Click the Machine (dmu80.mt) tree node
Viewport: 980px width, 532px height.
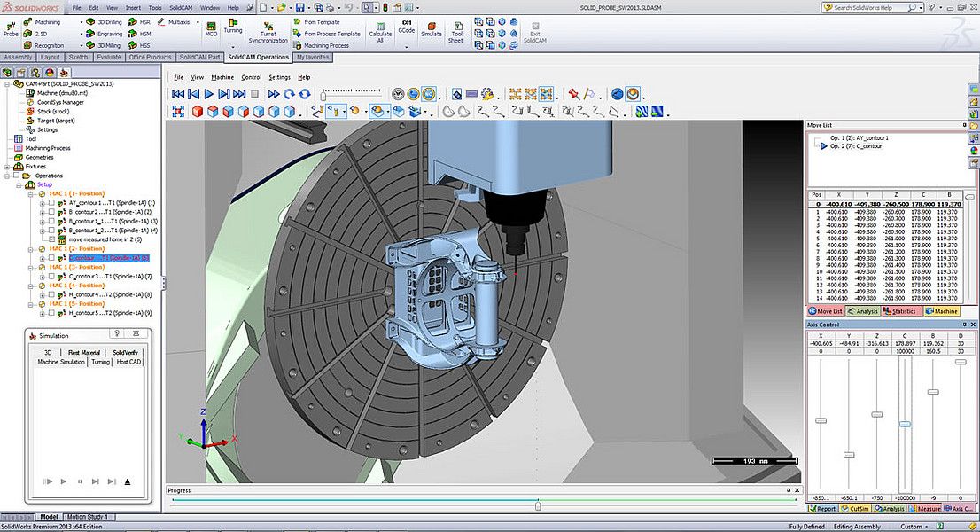pos(63,92)
